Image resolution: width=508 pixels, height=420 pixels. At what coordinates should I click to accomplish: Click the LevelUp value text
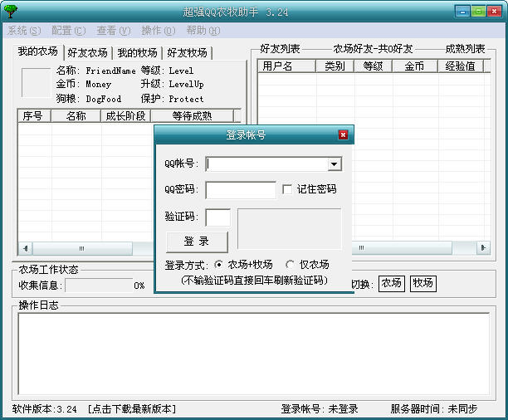(186, 85)
